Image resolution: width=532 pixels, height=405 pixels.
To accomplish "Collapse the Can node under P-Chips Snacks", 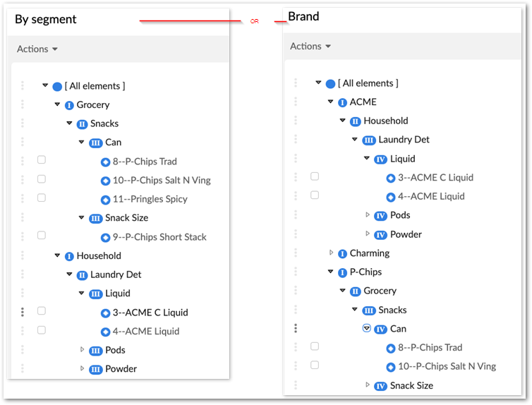I will [367, 328].
